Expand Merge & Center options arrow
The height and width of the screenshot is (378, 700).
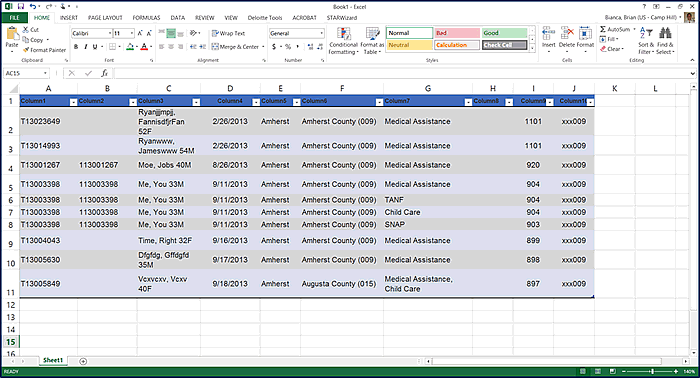click(263, 46)
